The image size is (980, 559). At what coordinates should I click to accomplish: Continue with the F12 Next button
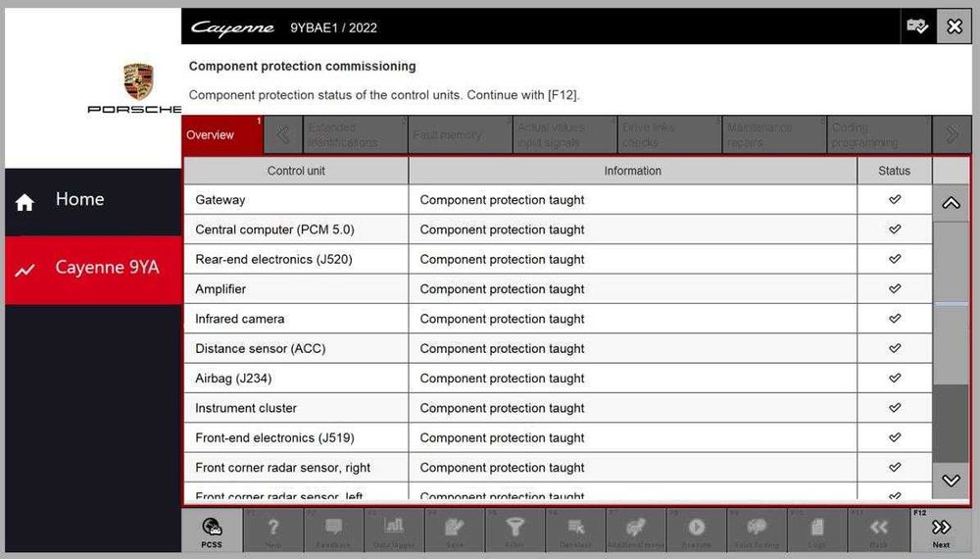point(941,531)
